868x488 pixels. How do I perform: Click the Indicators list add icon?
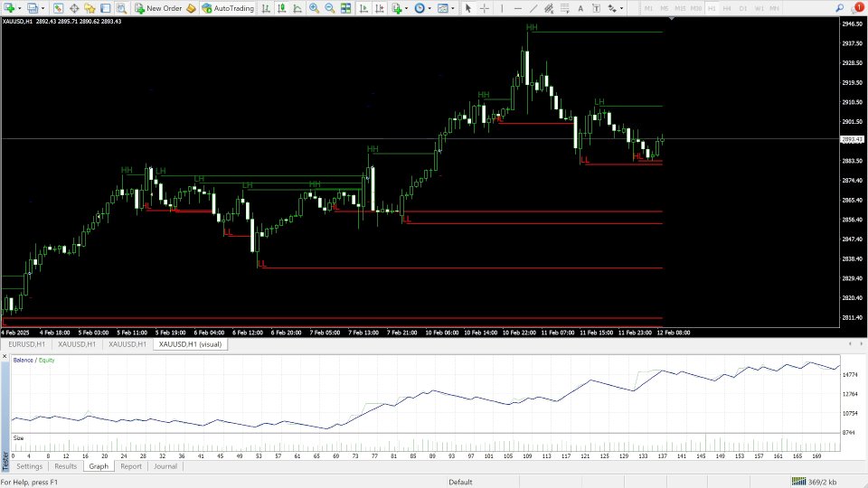(396, 8)
